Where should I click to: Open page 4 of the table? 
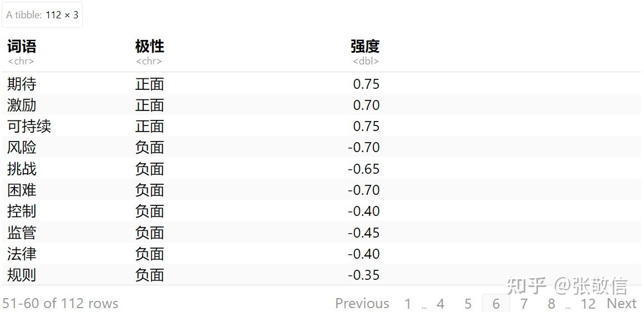440,304
